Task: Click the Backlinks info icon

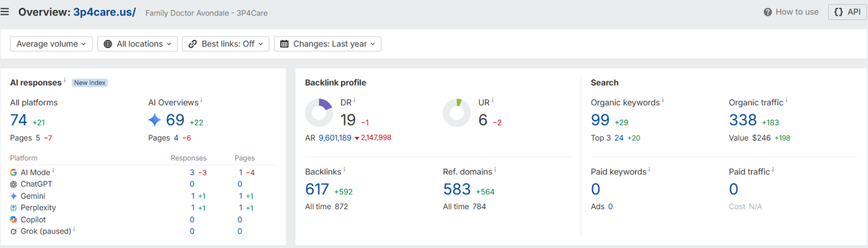Action: coord(344,169)
